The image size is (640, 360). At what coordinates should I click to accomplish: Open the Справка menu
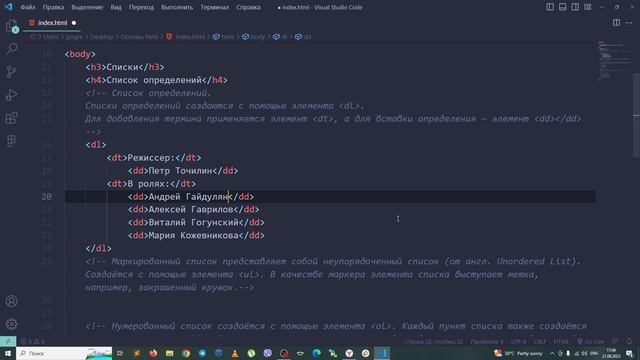pos(248,7)
